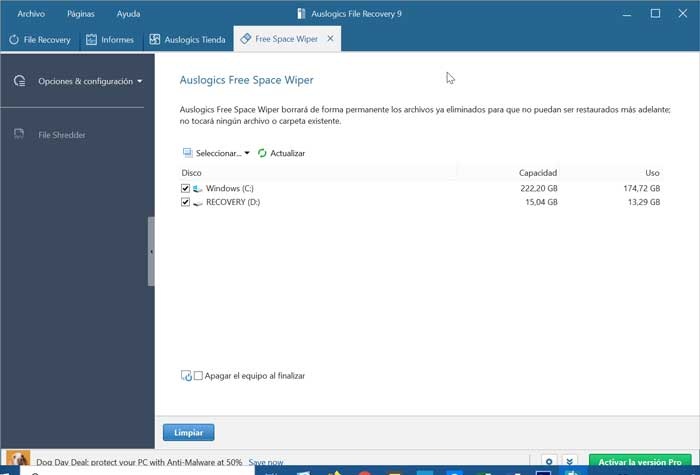Click the Uso column header
The width and height of the screenshot is (700, 475).
(652, 173)
